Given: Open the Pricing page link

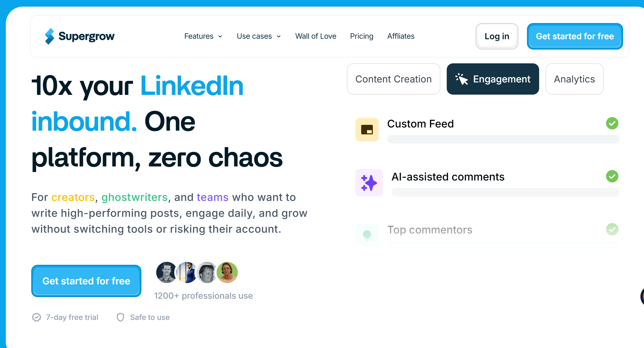Looking at the screenshot, I should pos(361,36).
